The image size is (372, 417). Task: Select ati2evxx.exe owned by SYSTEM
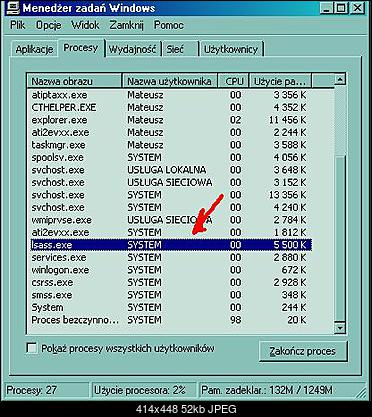170,232
